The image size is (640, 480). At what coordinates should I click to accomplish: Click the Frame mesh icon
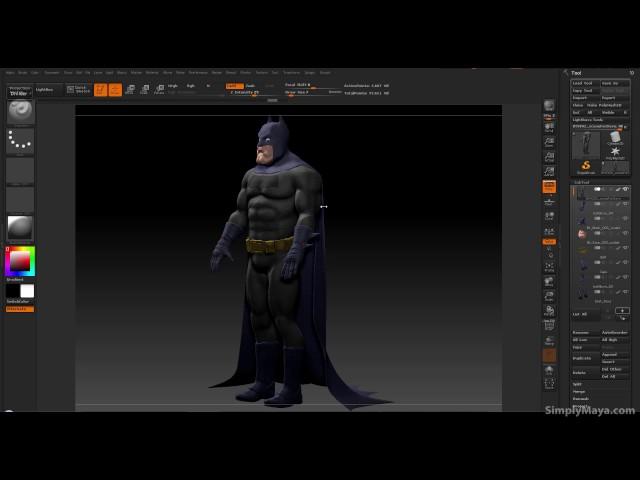[549, 267]
